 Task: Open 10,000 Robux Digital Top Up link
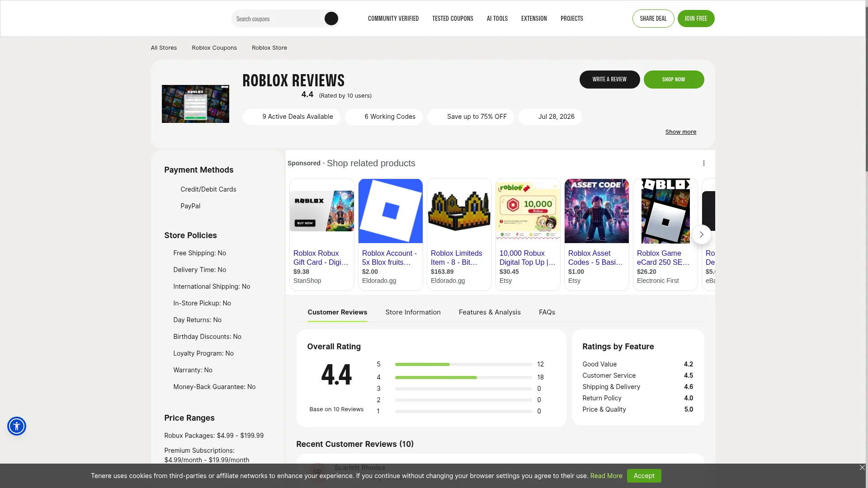[x=527, y=258]
